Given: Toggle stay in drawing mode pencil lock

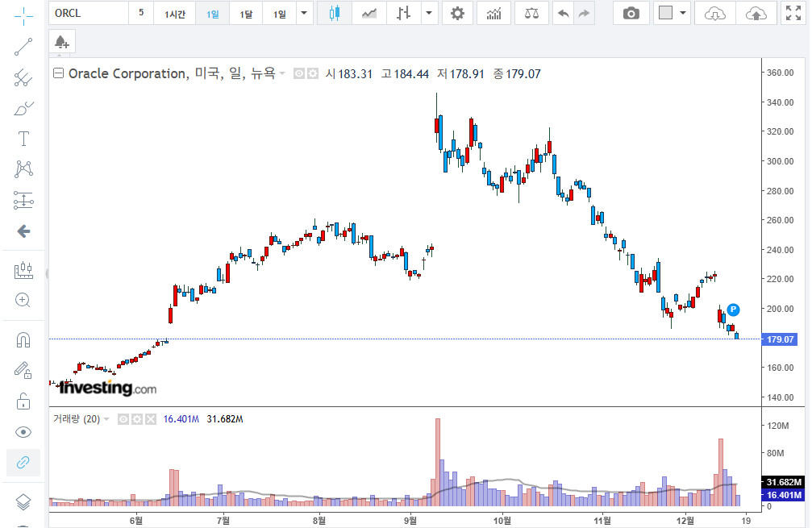Looking at the screenshot, I should [x=23, y=370].
